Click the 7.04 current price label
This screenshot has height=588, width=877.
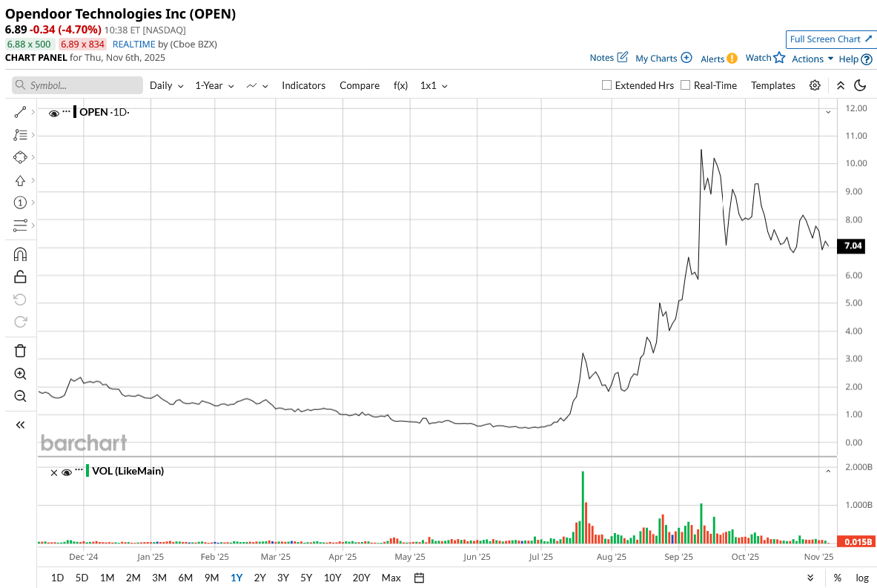tap(851, 245)
